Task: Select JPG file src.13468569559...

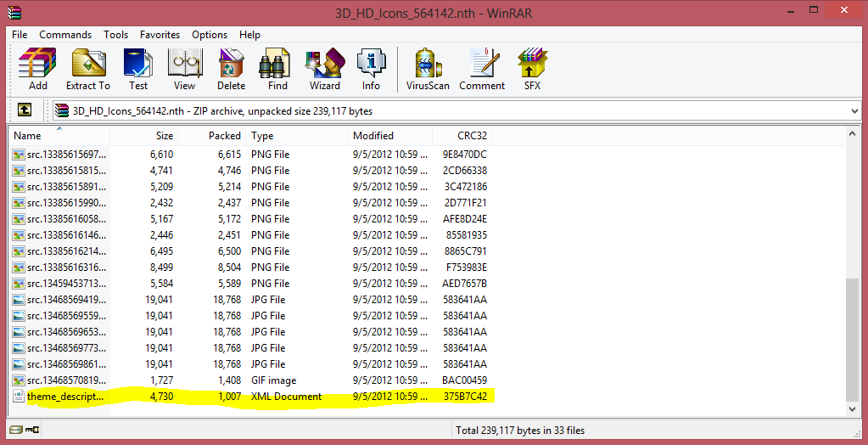Action: coord(66,315)
